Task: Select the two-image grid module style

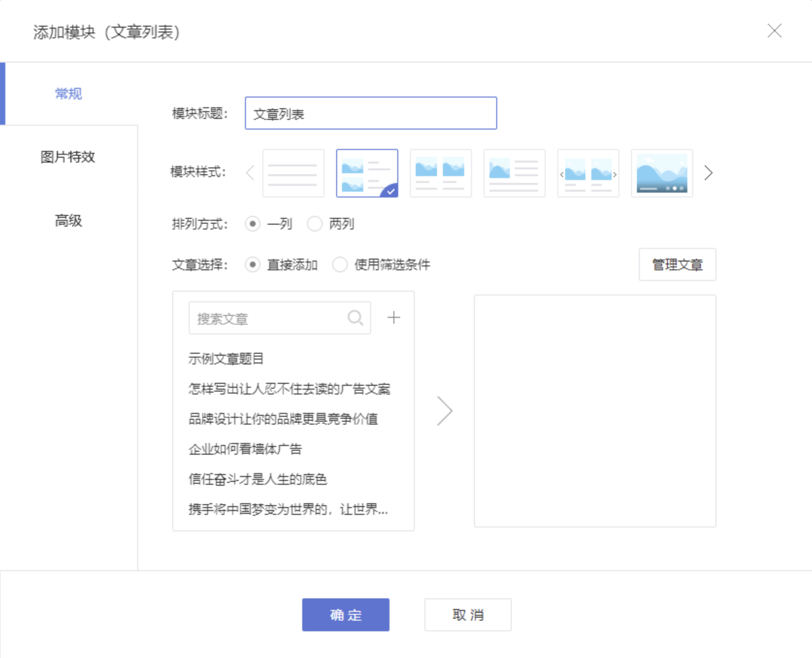Action: click(440, 173)
